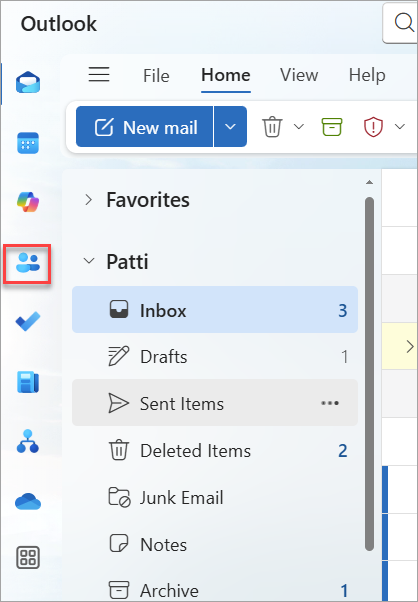This screenshot has width=418, height=602.
Task: Select the Home tab
Action: click(x=226, y=75)
